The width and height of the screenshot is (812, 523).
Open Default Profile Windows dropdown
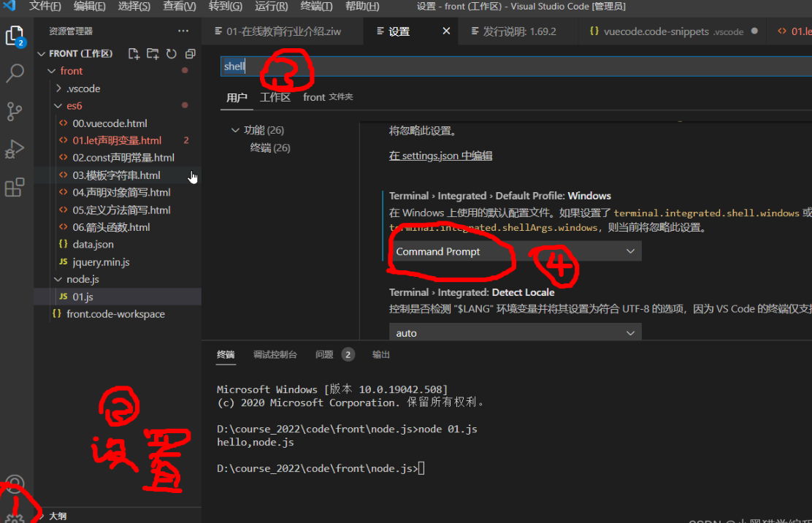(x=514, y=251)
